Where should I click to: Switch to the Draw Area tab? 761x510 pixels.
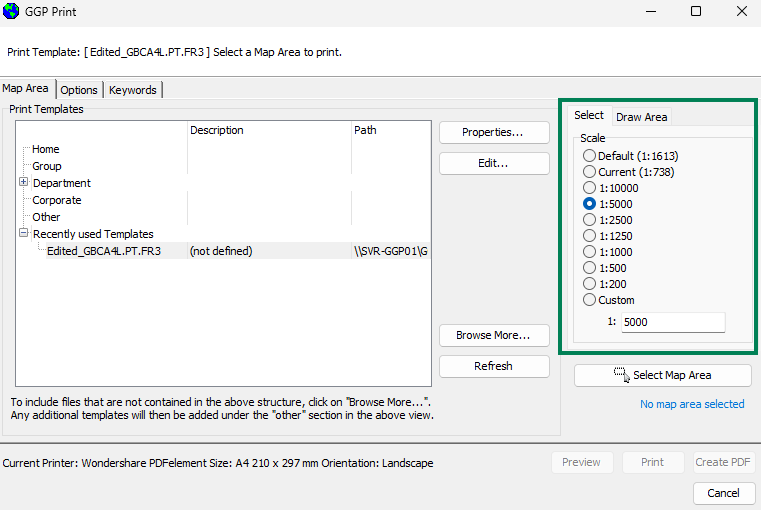point(642,117)
